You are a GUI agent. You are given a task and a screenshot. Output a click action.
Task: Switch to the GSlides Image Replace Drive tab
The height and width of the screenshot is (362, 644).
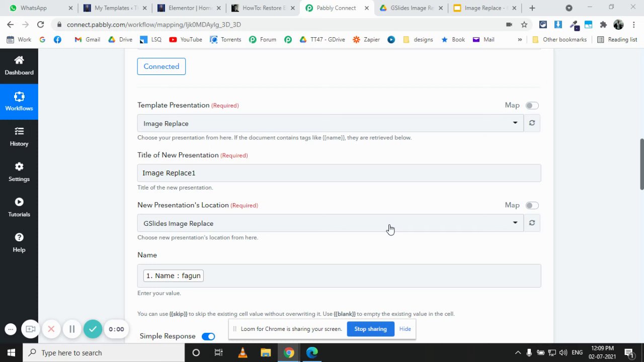pos(411,8)
